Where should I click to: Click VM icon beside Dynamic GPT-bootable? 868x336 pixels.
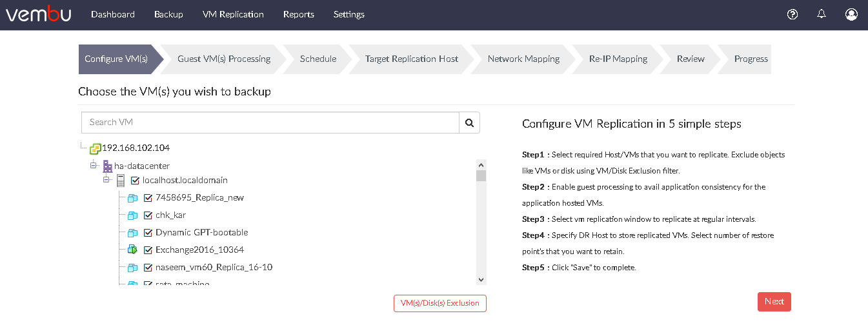coord(132,233)
